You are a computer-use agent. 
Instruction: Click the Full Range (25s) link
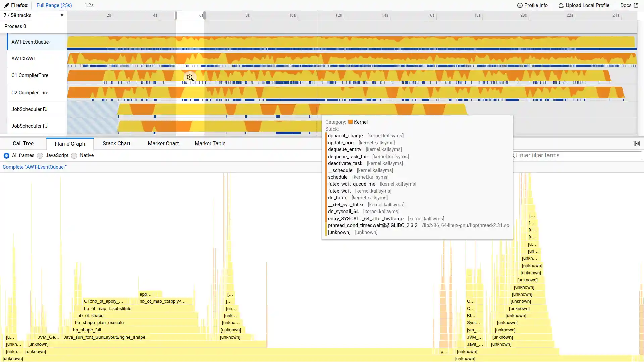point(54,5)
